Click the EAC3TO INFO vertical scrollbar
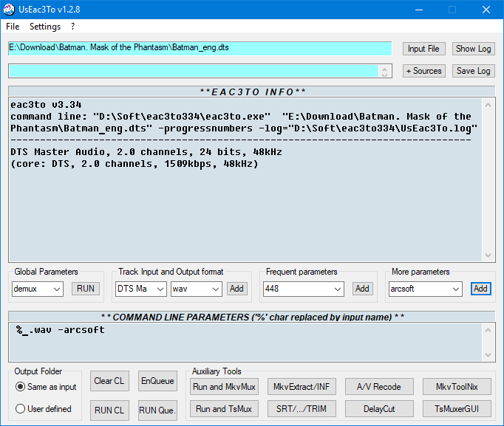The width and height of the screenshot is (504, 426). (x=488, y=177)
